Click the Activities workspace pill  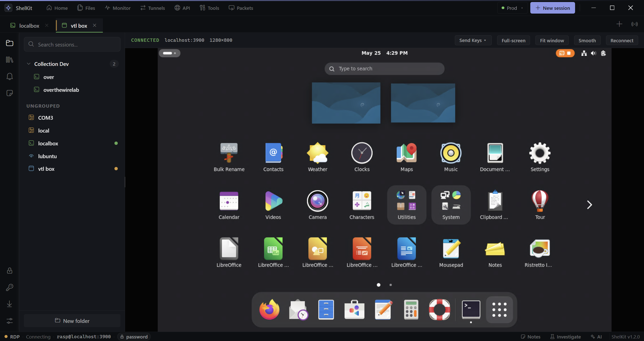(170, 53)
